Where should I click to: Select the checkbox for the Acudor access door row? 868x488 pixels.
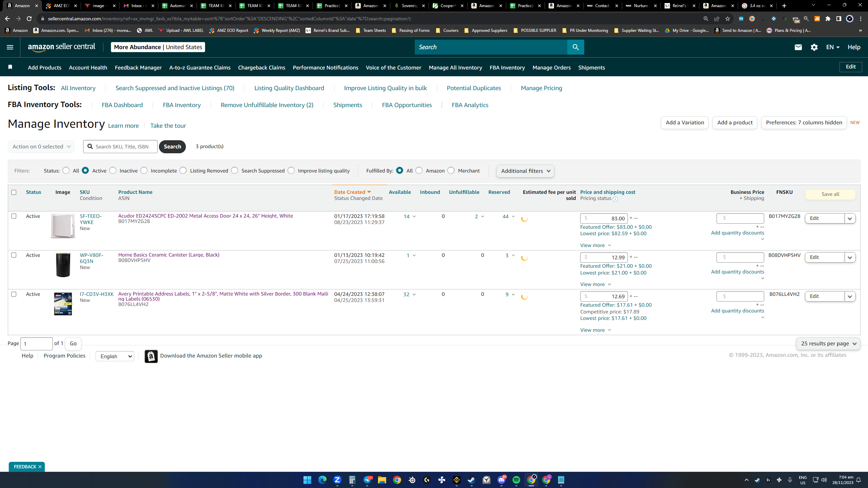click(14, 216)
